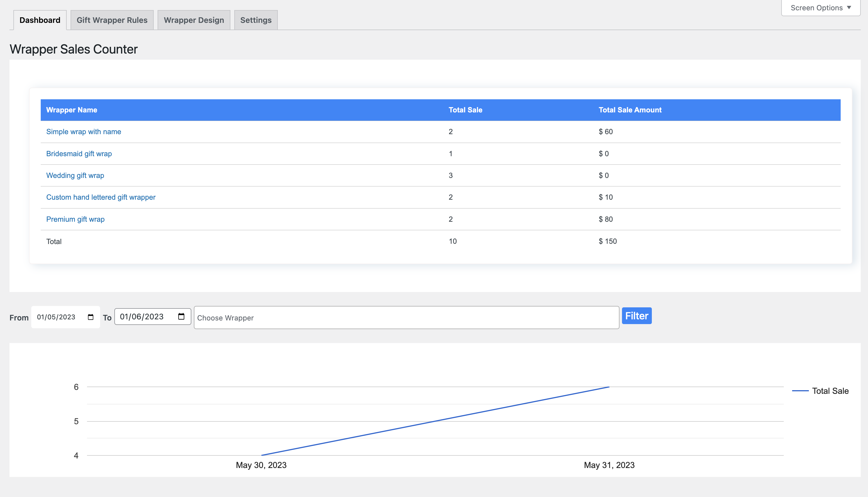The width and height of the screenshot is (868, 497).
Task: Open the To date calendar picker icon
Action: (x=181, y=317)
